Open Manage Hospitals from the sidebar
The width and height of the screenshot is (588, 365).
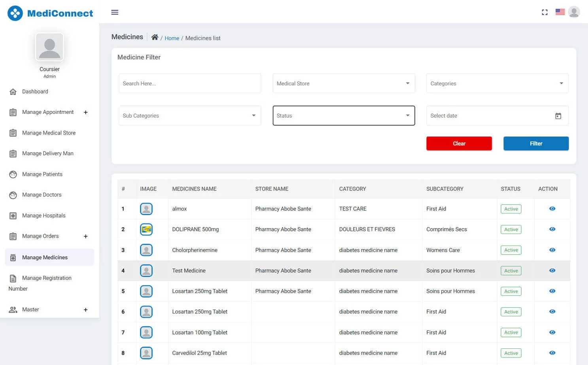(x=43, y=216)
